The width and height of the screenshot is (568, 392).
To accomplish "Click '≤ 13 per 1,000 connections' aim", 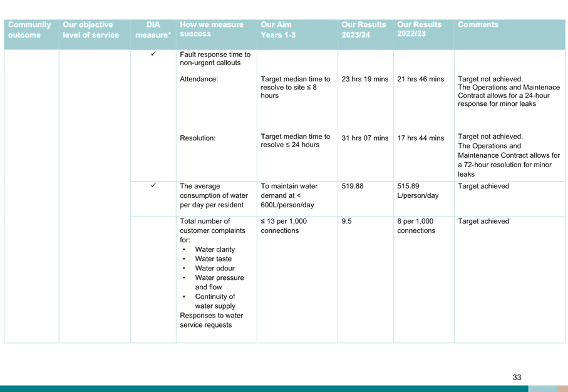I will 284,225.
